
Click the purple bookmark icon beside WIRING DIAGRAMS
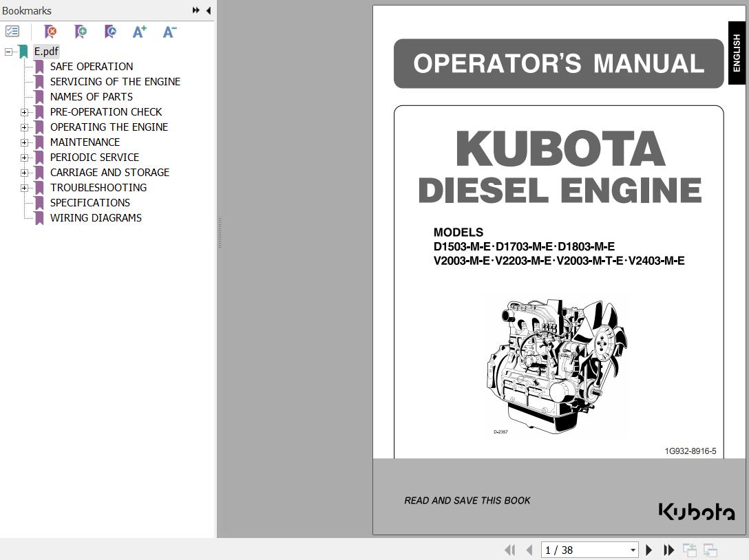click(39, 217)
